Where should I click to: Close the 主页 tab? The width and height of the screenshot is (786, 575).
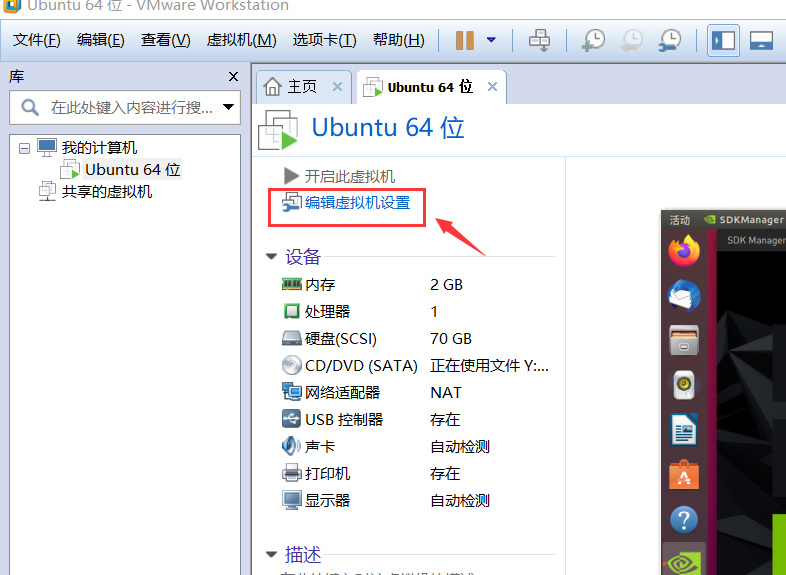pyautogui.click(x=337, y=87)
